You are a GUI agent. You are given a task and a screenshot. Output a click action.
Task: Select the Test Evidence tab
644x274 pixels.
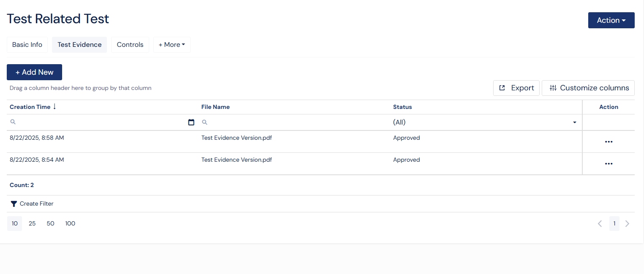coord(79,45)
